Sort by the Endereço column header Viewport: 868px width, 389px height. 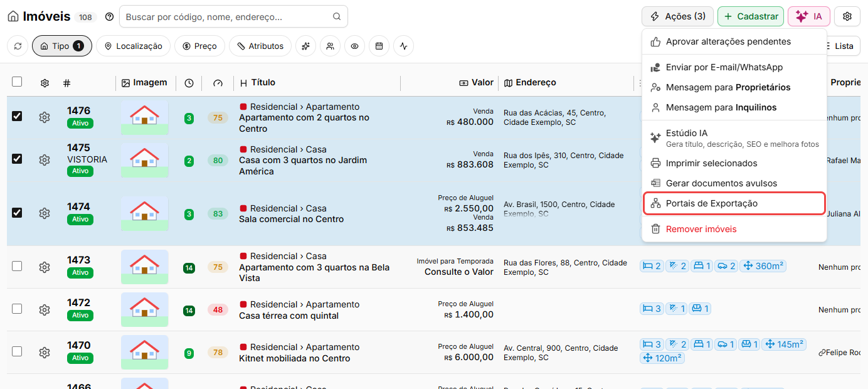(x=530, y=82)
